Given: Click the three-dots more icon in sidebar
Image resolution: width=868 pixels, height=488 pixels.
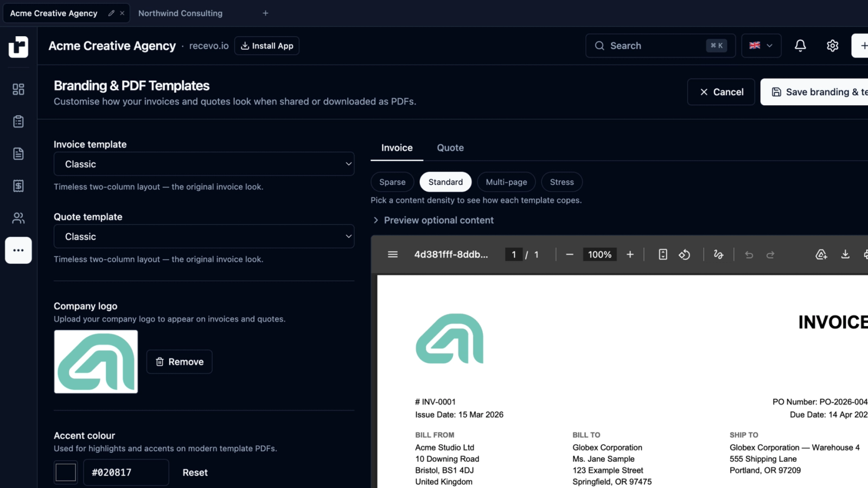Looking at the screenshot, I should 18,251.
